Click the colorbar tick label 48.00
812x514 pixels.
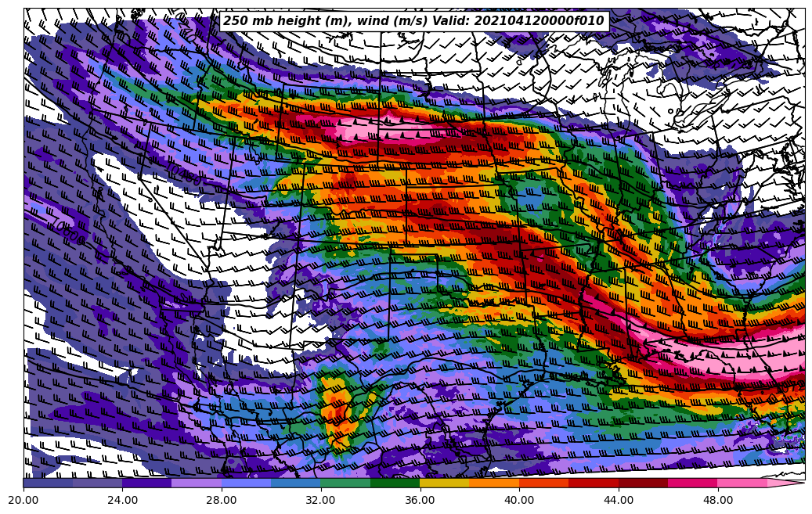click(x=718, y=501)
